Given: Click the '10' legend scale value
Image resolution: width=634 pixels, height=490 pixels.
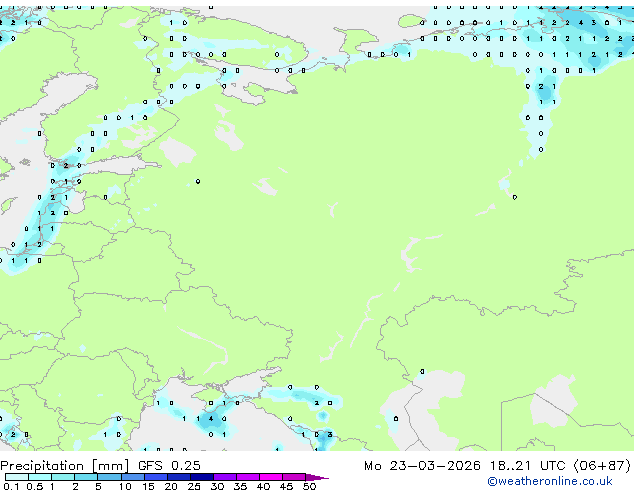Looking at the screenshot, I should pyautogui.click(x=125, y=486).
